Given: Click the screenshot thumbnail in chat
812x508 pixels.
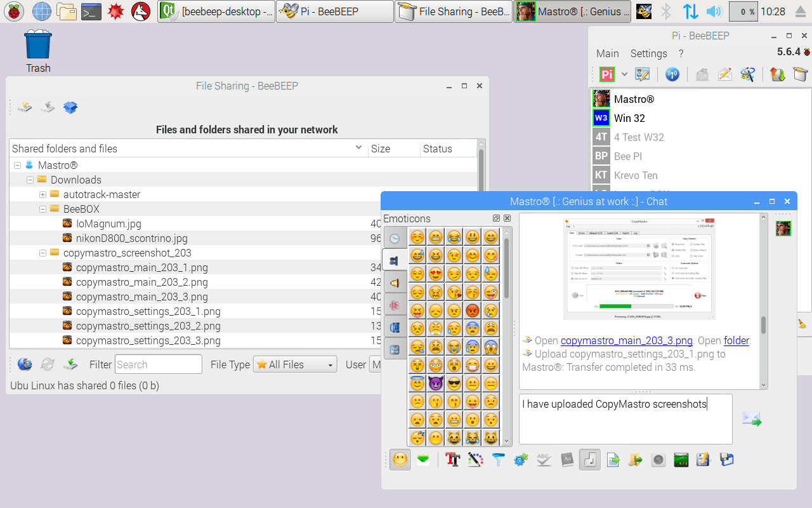Looking at the screenshot, I should click(x=639, y=269).
